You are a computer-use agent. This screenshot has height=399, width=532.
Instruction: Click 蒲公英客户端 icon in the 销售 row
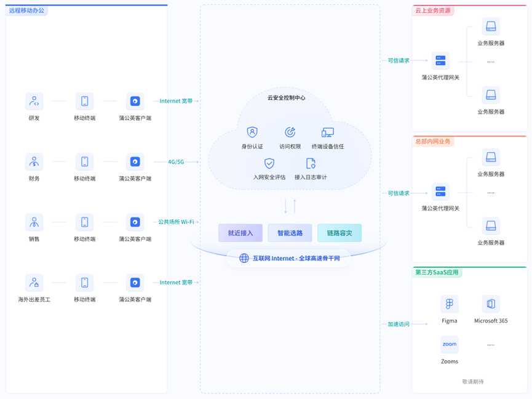[x=135, y=222]
